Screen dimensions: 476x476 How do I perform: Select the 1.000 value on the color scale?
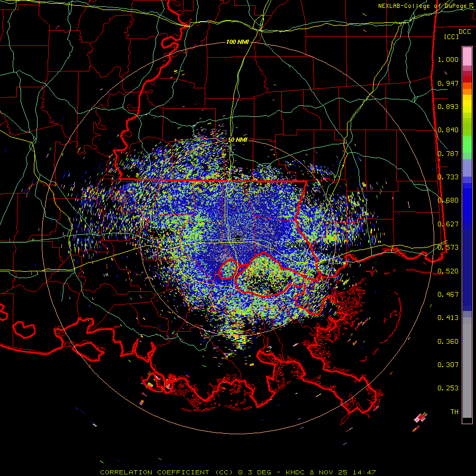[448, 59]
